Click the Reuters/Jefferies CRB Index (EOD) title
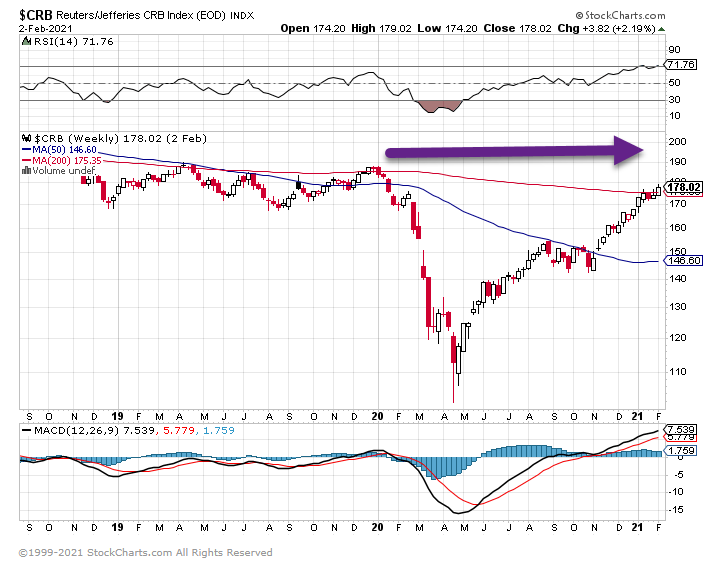The image size is (728, 562). (141, 15)
